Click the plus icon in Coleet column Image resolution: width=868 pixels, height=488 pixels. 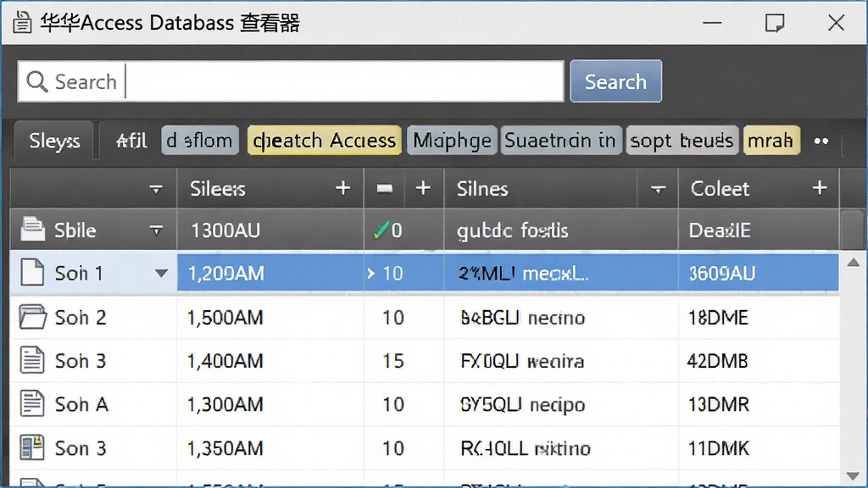click(x=820, y=188)
